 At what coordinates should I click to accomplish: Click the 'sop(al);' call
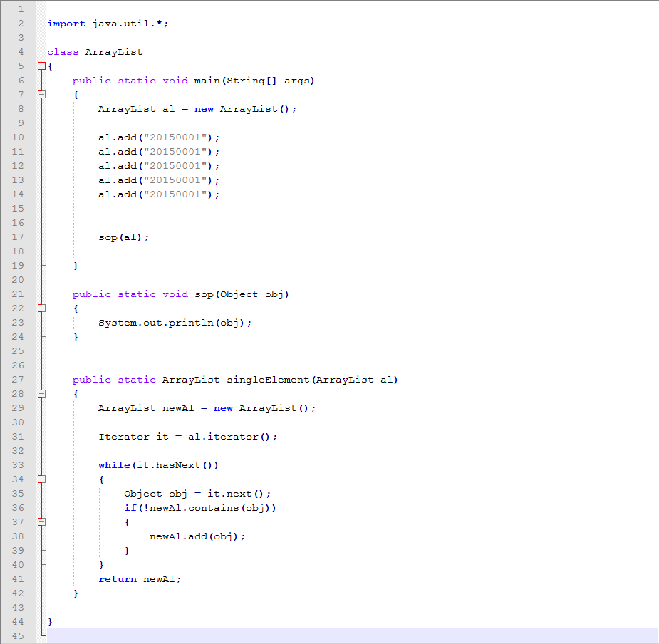[123, 237]
